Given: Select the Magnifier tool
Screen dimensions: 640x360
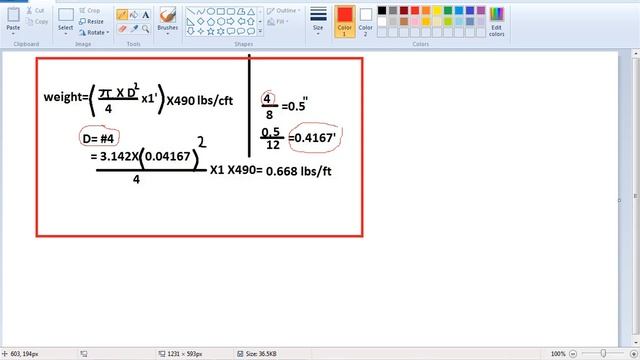Looking at the screenshot, I should [145, 29].
